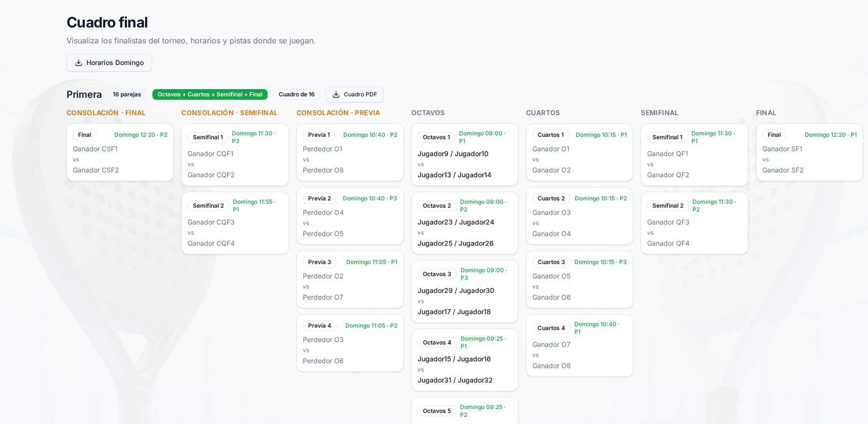The height and width of the screenshot is (424, 868).
Task: Select the "CONSOLACIÓN · SEMIFINAL" column header
Action: tap(230, 113)
